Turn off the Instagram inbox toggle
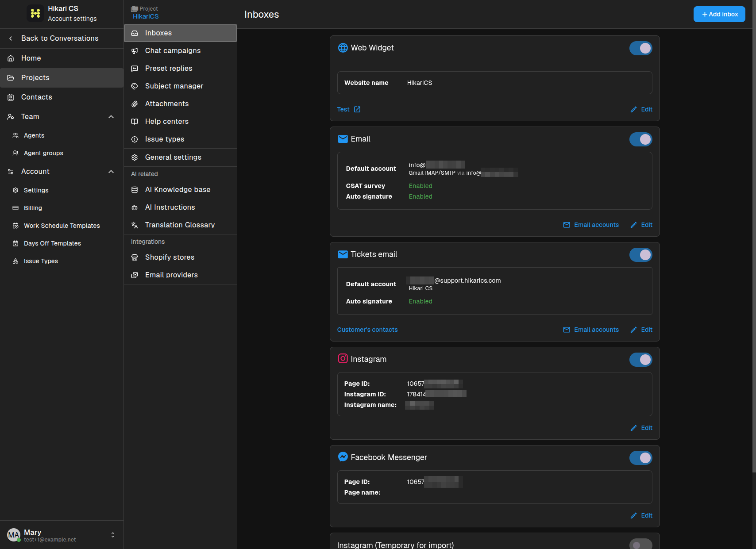This screenshot has height=549, width=756. click(640, 360)
